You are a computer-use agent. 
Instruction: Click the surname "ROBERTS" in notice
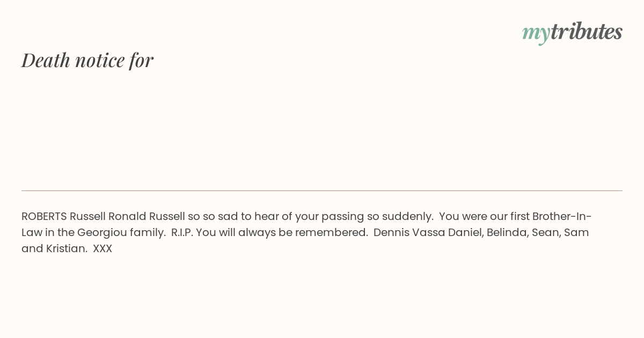44,216
